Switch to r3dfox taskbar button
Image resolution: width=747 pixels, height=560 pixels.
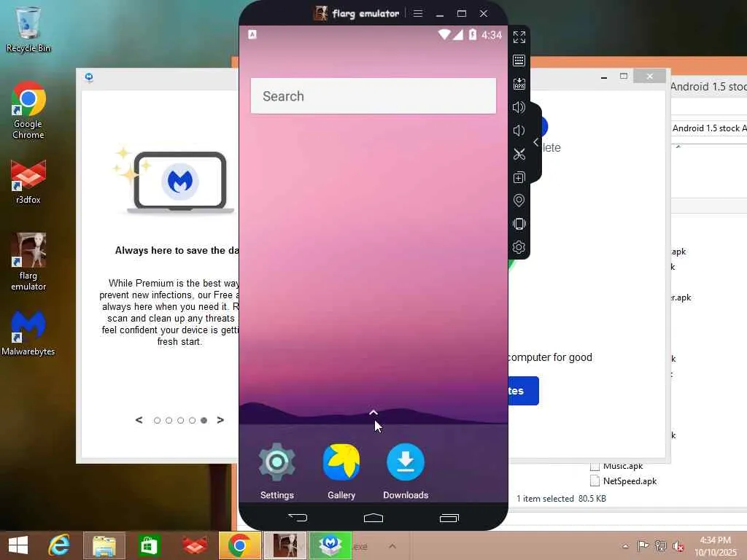tap(194, 545)
